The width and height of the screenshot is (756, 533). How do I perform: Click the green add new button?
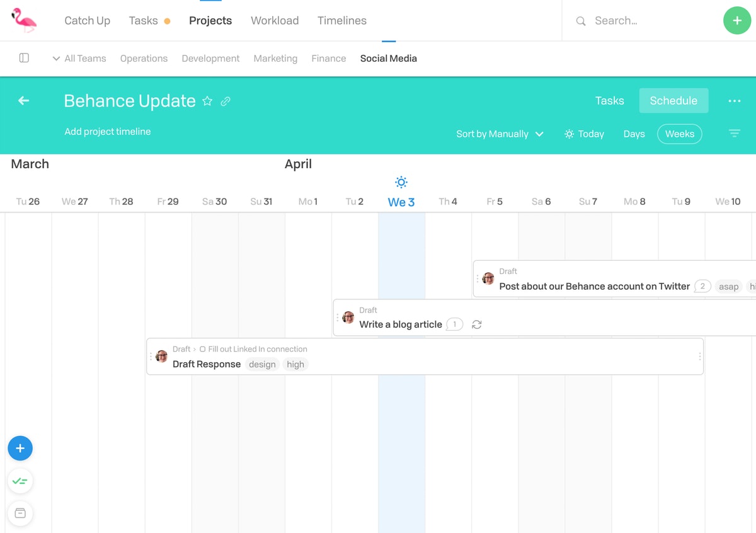tap(737, 20)
